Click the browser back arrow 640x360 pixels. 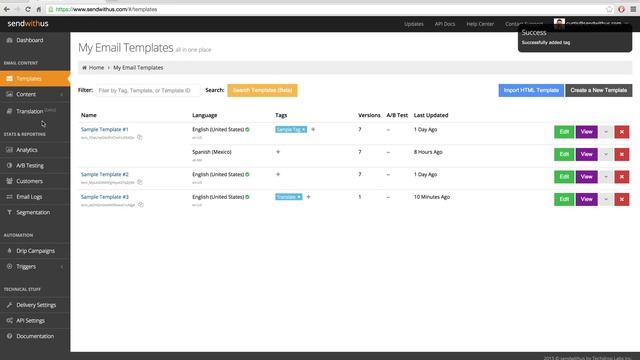click(7, 9)
